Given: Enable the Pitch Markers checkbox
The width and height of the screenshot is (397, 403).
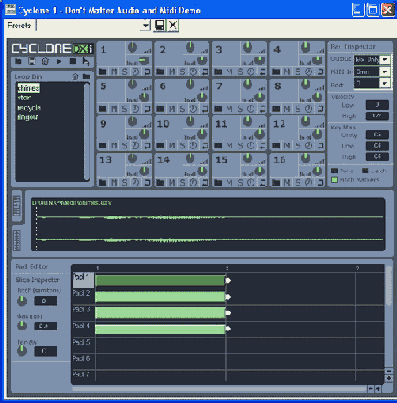Looking at the screenshot, I should tap(334, 180).
